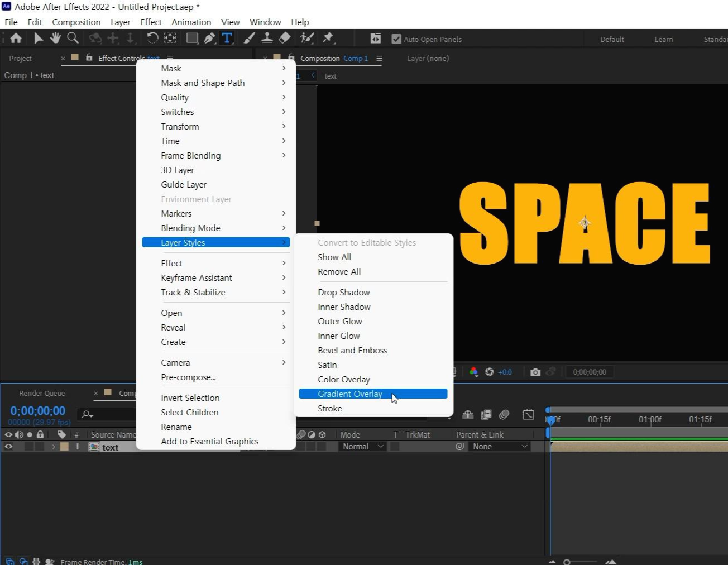Expand the Blending Mode submenu
Viewport: 728px width, 565px height.
(216, 228)
